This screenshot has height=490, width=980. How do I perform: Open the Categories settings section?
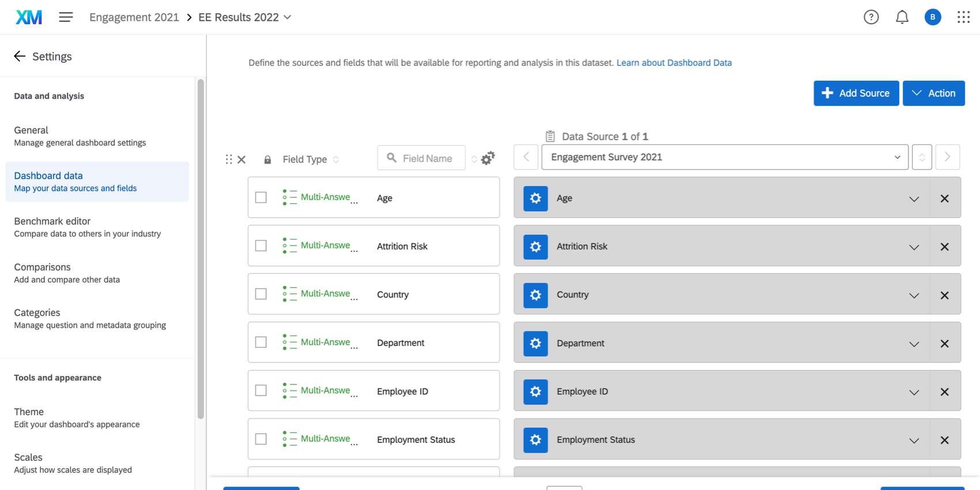pyautogui.click(x=37, y=312)
